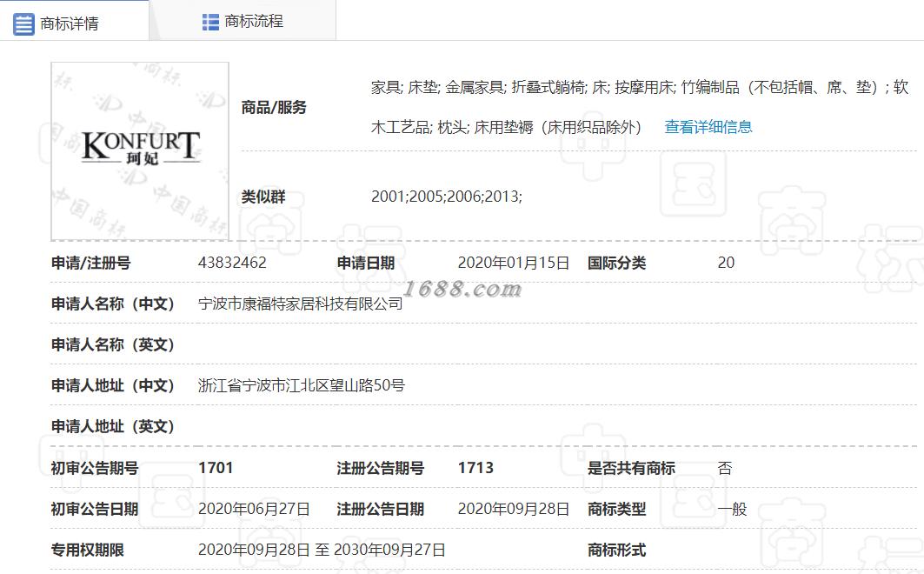Click the 注册公告日期 label
The image size is (924, 574).
click(381, 509)
